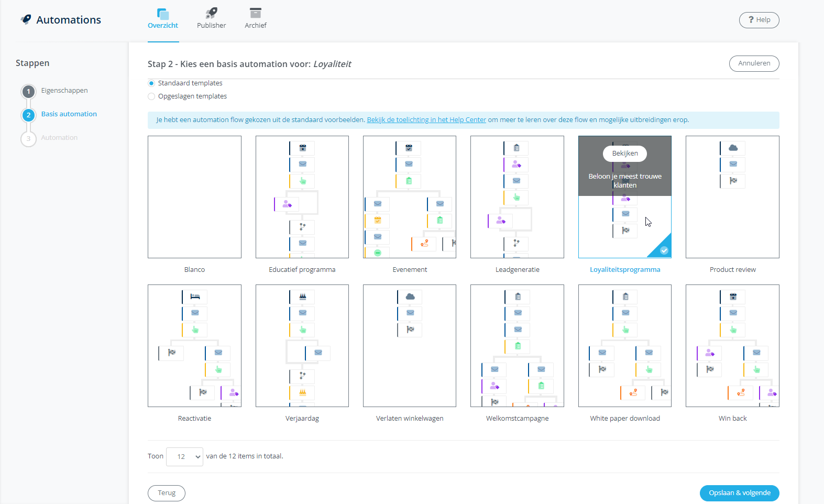Viewport: 824px width, 504px height.
Task: Select the Standaard templates radio button
Action: tap(151, 83)
